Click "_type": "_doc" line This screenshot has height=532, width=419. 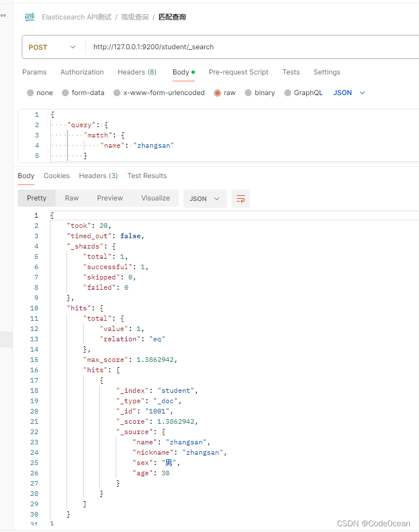coord(148,401)
